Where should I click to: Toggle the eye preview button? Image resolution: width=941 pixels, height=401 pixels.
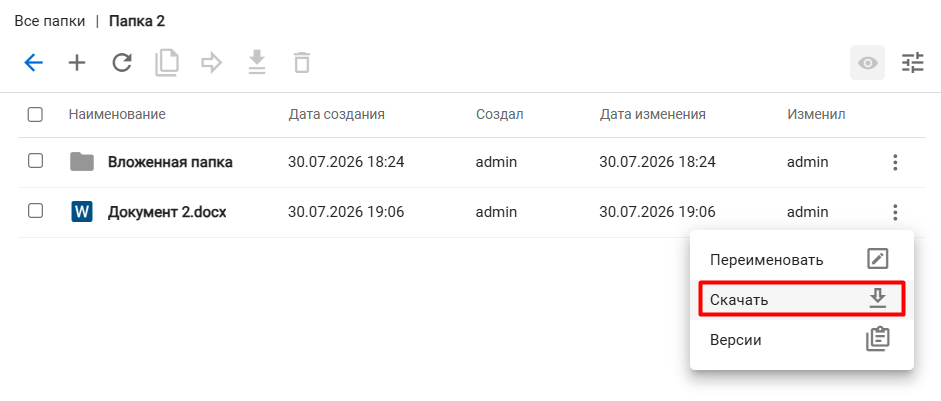[x=867, y=63]
